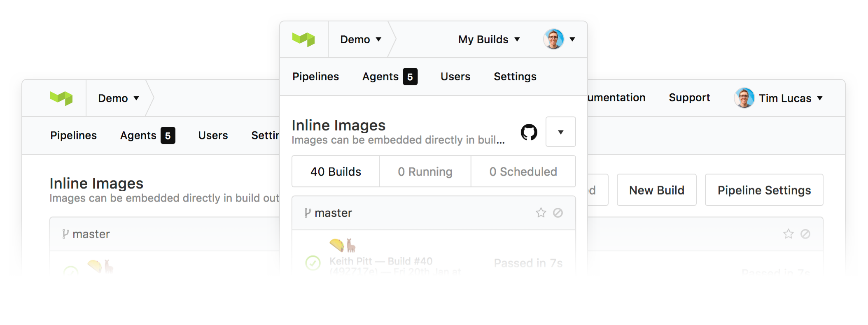Viewport: 868px width, 325px height.
Task: Click the Agents count badge in the front panel
Action: 410,77
